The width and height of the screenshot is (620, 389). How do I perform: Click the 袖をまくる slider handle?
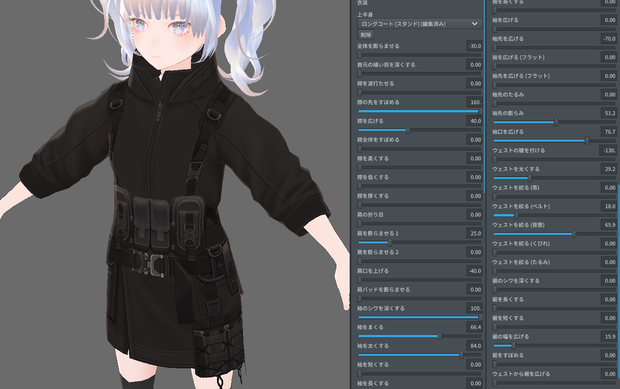pyautogui.click(x=440, y=336)
